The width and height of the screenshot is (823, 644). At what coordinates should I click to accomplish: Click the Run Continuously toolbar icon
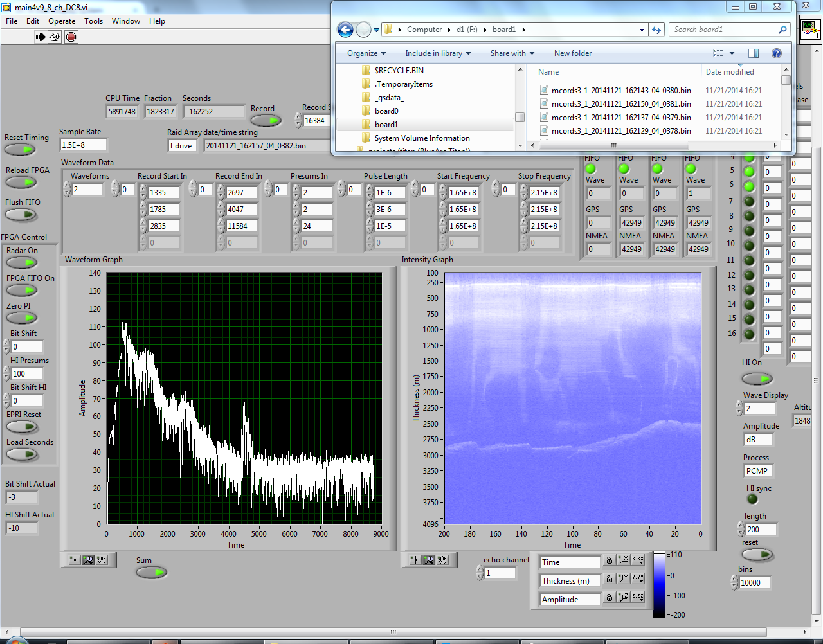[x=55, y=37]
